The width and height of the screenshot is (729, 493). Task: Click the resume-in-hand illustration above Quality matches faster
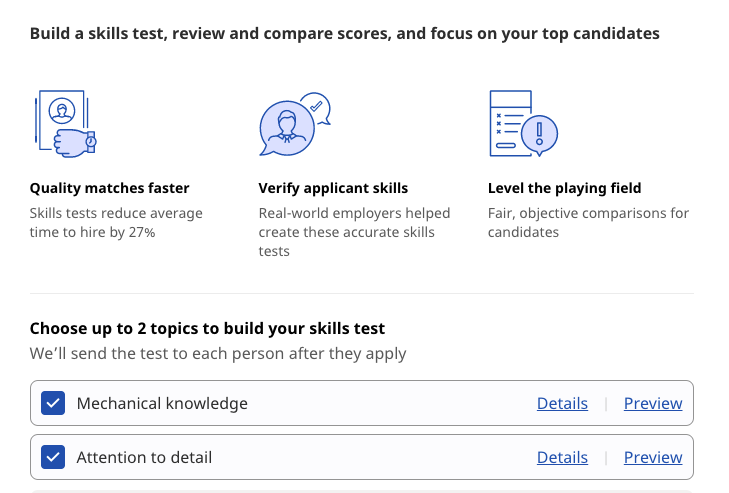(63, 125)
